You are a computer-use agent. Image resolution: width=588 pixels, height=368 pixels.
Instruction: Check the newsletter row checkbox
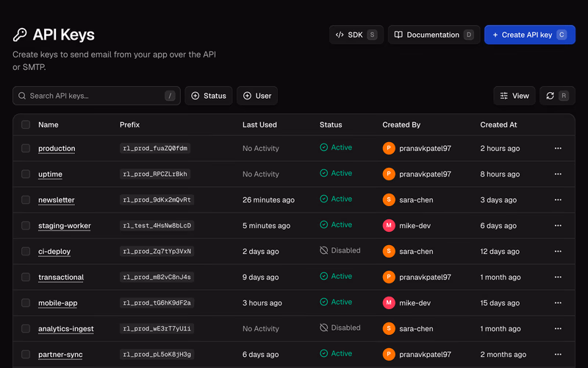point(26,199)
